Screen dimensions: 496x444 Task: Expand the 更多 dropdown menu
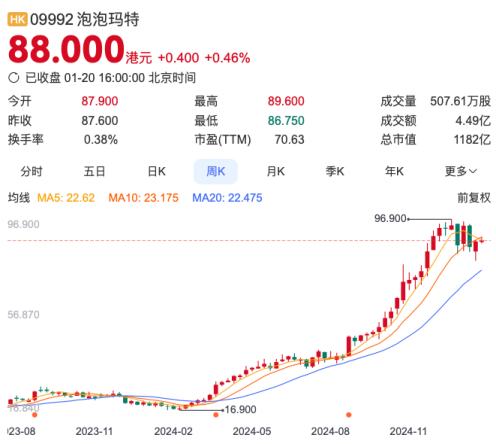[x=461, y=171]
